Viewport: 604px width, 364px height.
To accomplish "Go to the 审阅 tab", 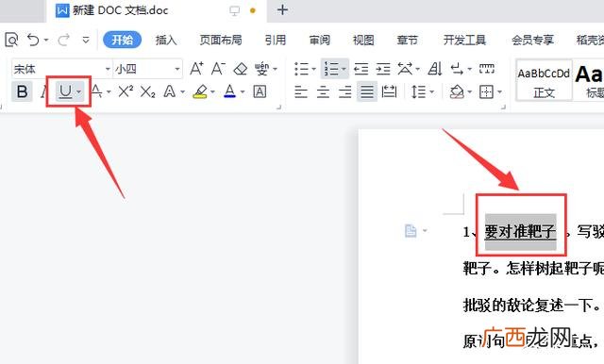I will [x=319, y=40].
